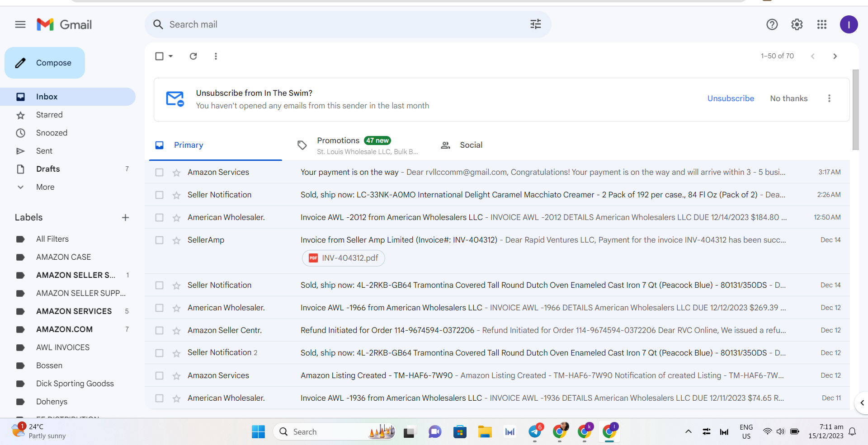
Task: Show search options filter icon
Action: (536, 24)
